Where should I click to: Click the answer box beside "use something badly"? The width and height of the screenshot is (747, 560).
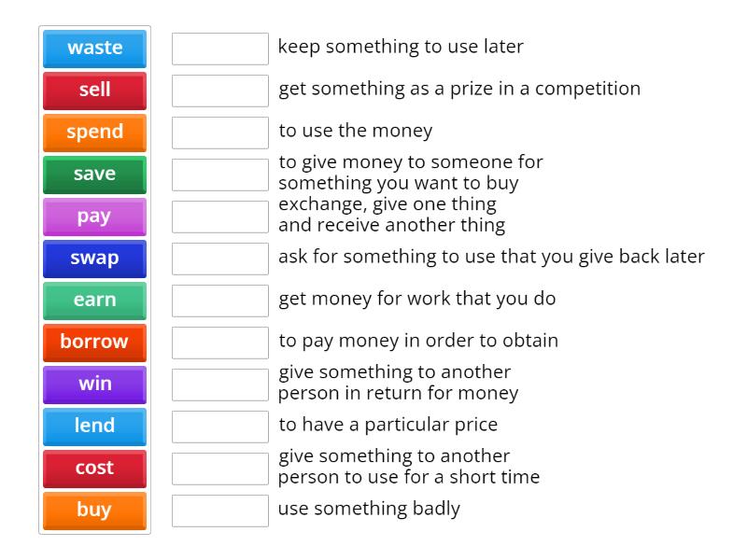pyautogui.click(x=219, y=509)
